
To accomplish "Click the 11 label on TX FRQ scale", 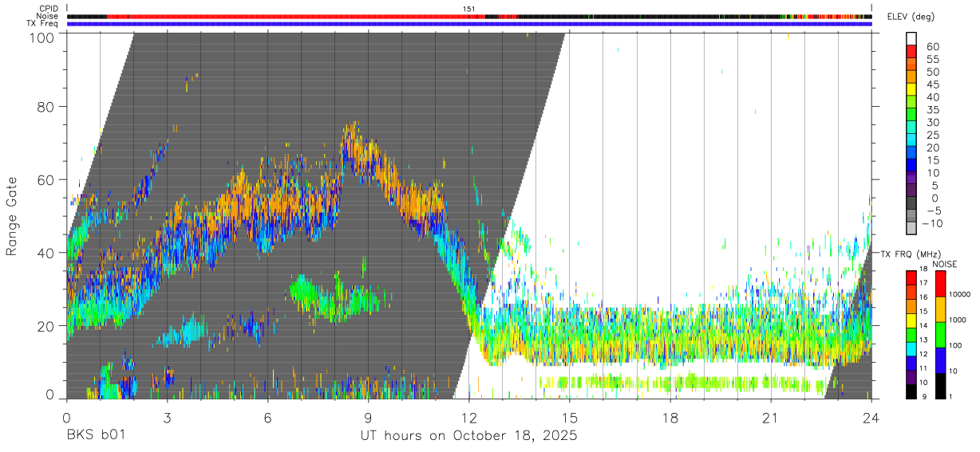I will pos(923,368).
